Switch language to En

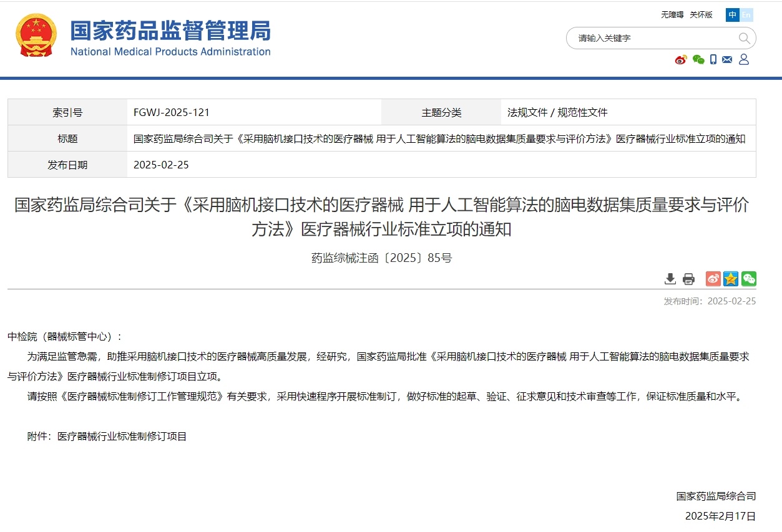click(x=746, y=15)
